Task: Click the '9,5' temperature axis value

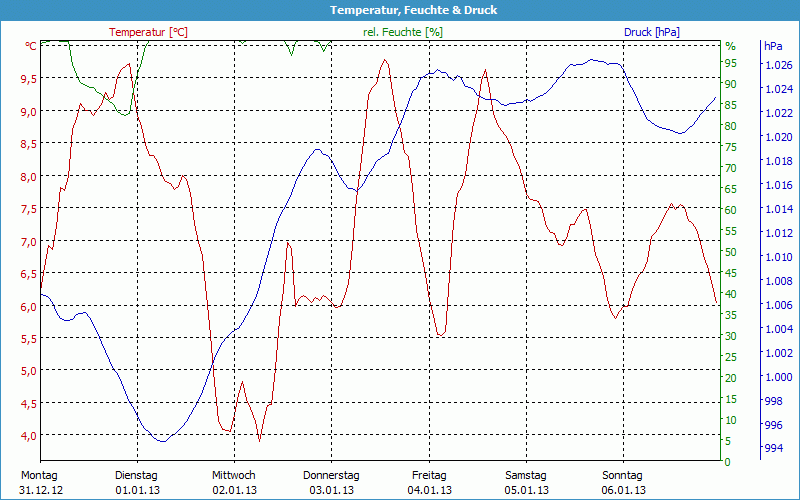Action: tap(28, 79)
